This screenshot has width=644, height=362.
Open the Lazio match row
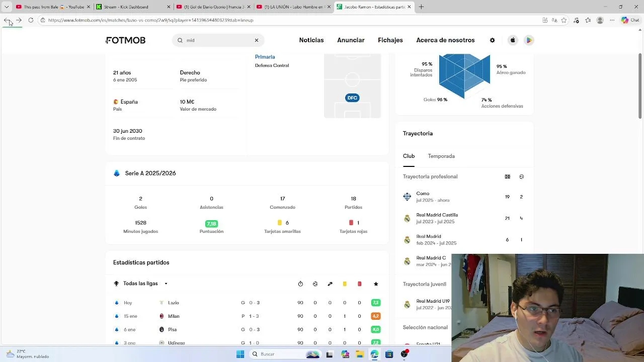(x=247, y=303)
